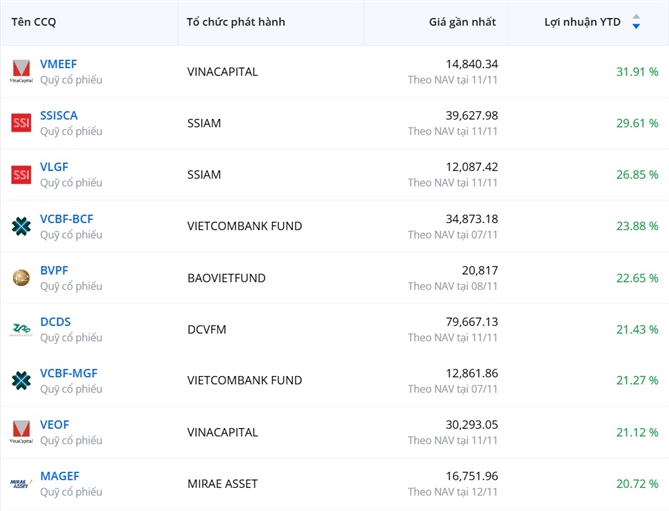Click the VinaCapital logo beside VEOF
This screenshot has height=511, width=669.
click(x=20, y=432)
